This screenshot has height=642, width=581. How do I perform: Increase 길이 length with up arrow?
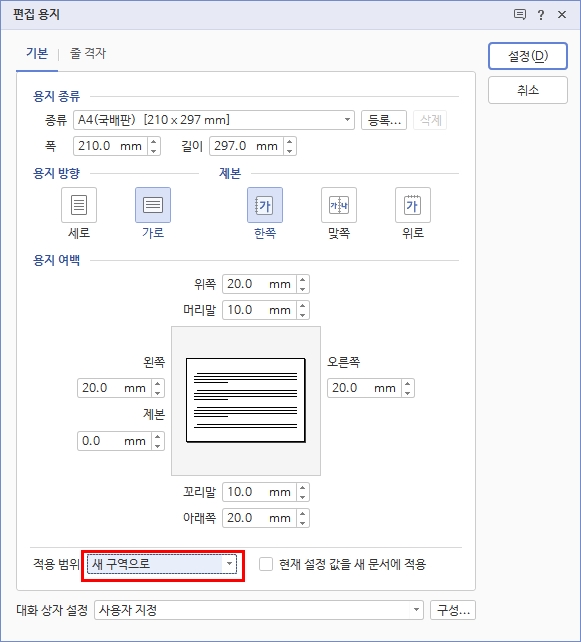[x=289, y=142]
